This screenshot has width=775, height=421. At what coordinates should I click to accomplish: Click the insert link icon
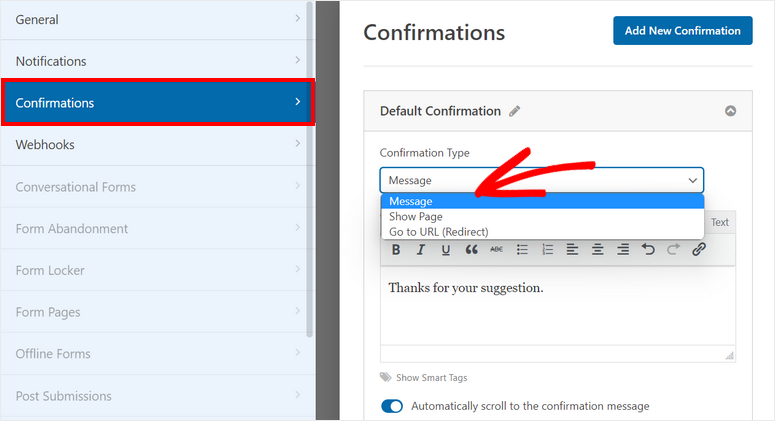tap(699, 250)
